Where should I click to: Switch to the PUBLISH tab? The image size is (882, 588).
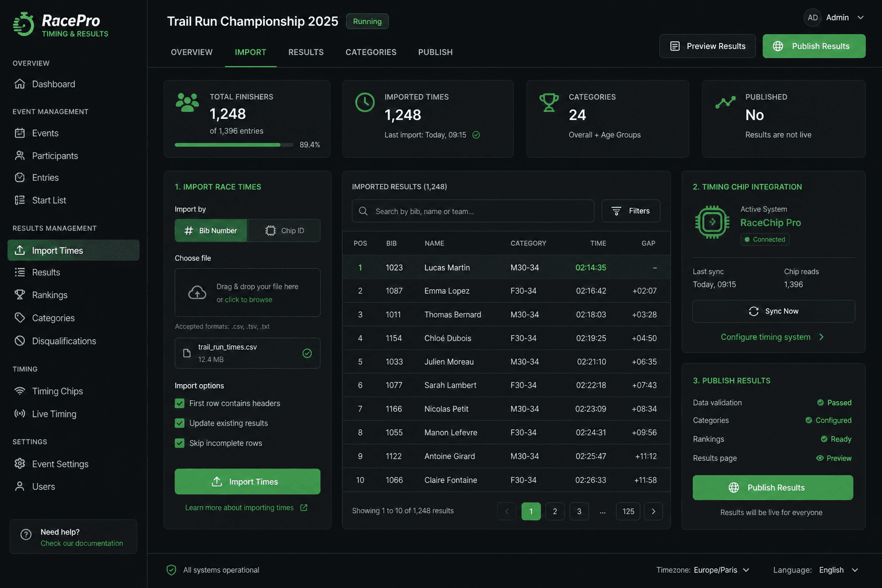point(435,52)
